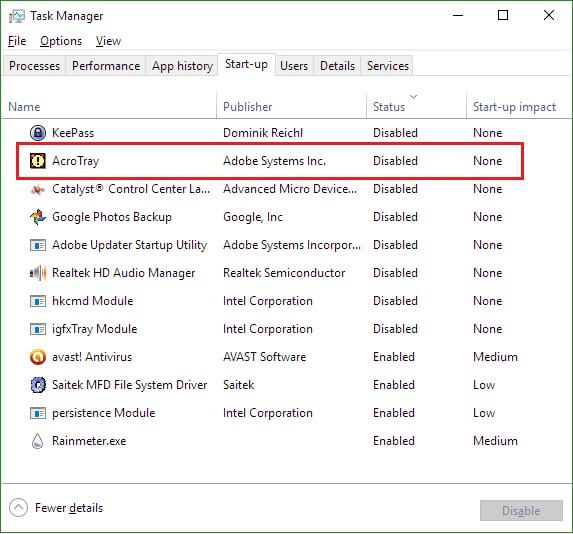Viewport: 573px width, 534px height.
Task: Select Saitek MFD File System Driver
Action: tap(129, 385)
